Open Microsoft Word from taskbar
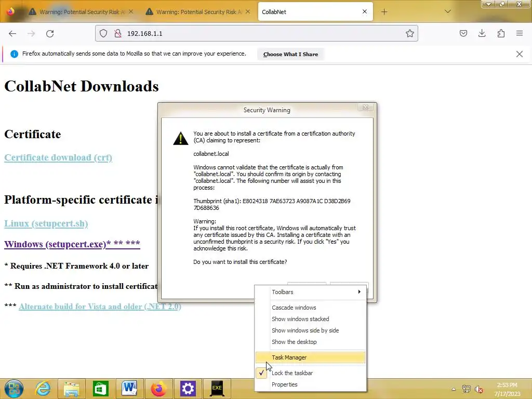Viewport: 532px width, 399px height. [x=129, y=388]
